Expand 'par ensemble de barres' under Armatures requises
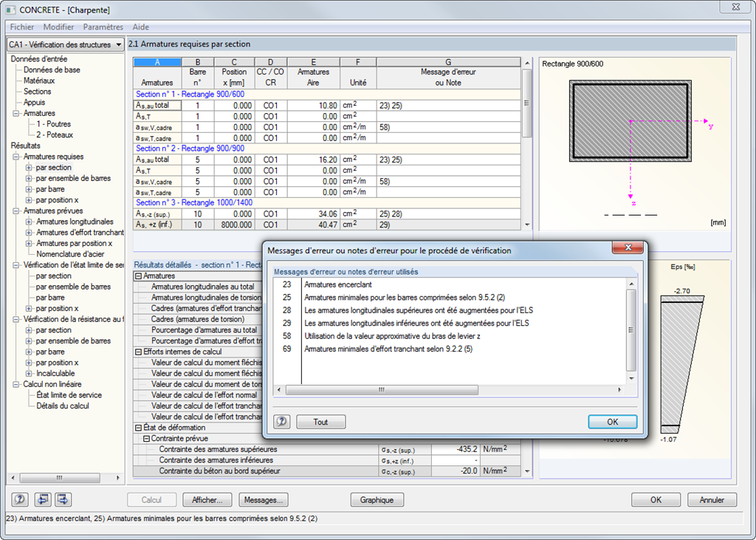The image size is (756, 540). point(29,179)
